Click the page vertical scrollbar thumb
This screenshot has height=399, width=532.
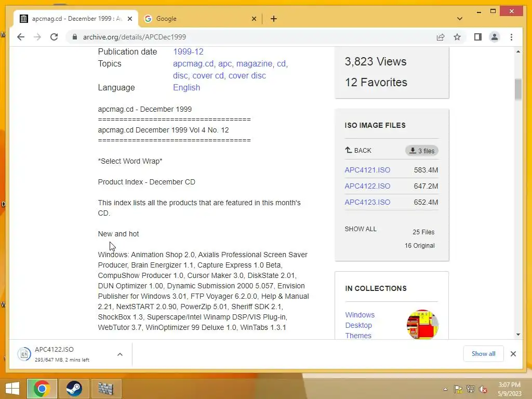[x=518, y=89]
